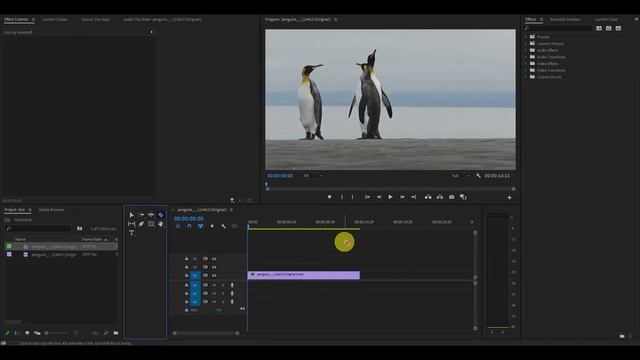Image resolution: width=640 pixels, height=360 pixels.
Task: Expand Video Transitions folder
Action: pyautogui.click(x=526, y=70)
